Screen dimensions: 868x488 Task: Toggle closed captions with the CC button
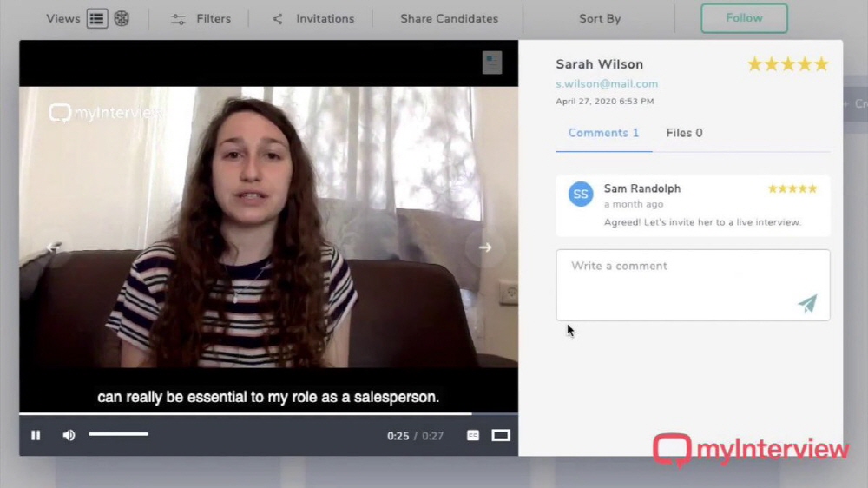point(473,435)
